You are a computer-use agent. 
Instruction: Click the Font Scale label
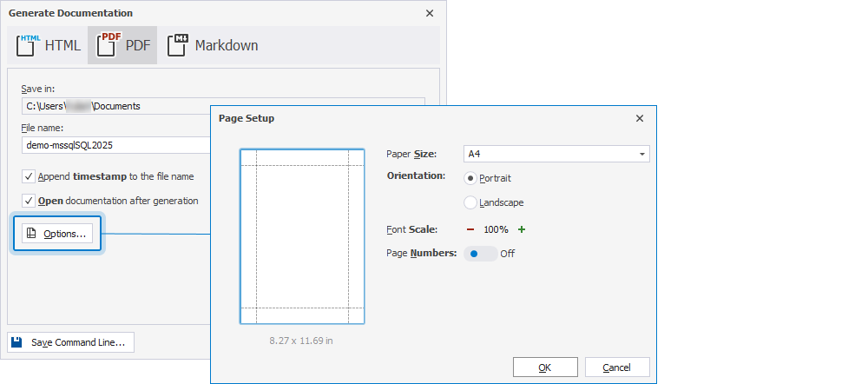click(412, 229)
